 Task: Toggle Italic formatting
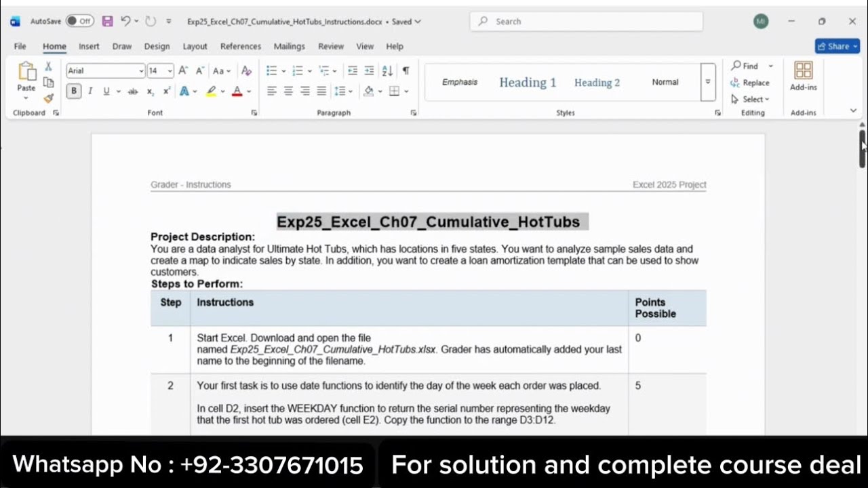click(90, 91)
